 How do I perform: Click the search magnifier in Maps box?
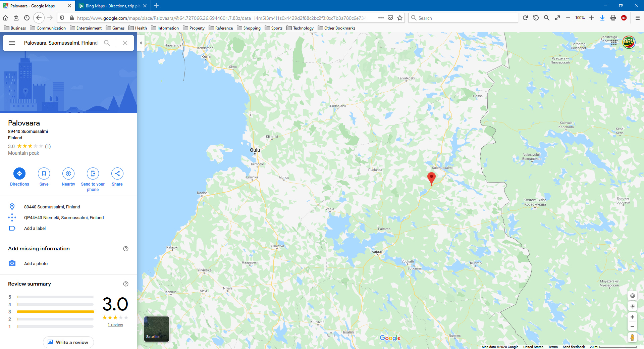click(x=107, y=43)
